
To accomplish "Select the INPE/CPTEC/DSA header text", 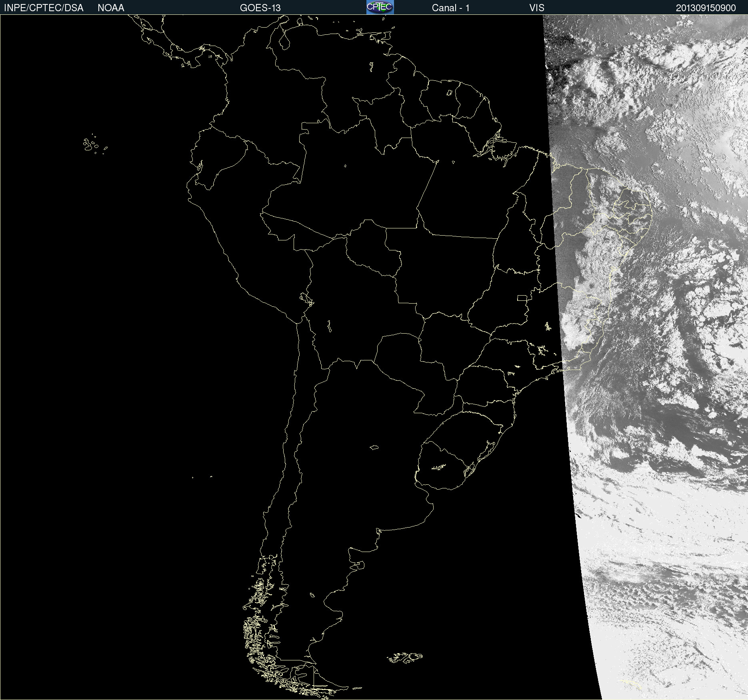I will (x=44, y=8).
